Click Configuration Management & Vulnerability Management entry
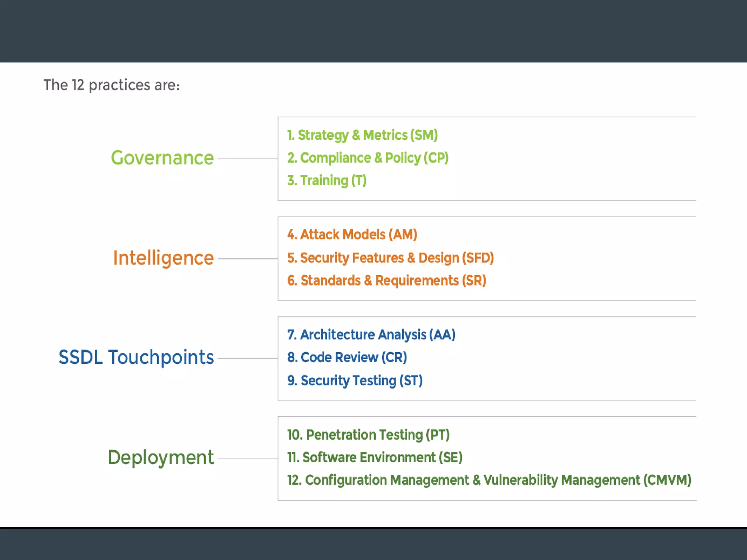The height and width of the screenshot is (560, 747). [x=489, y=480]
